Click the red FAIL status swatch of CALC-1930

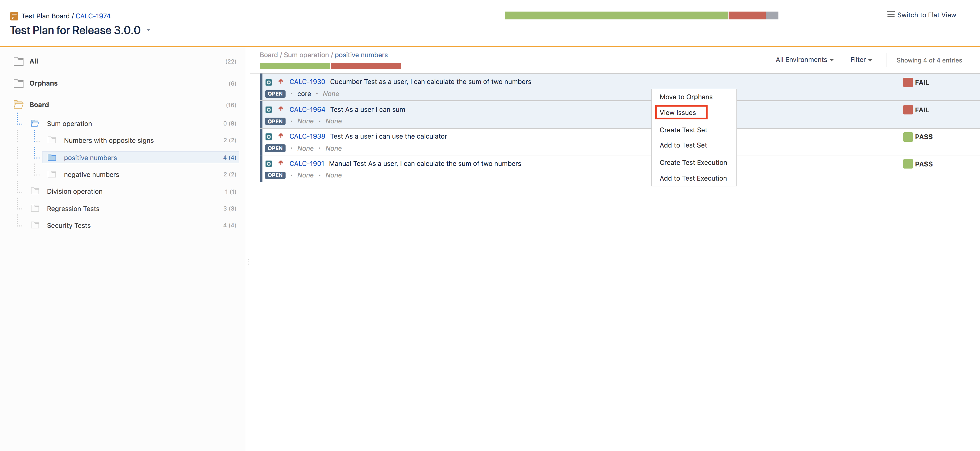[908, 83]
